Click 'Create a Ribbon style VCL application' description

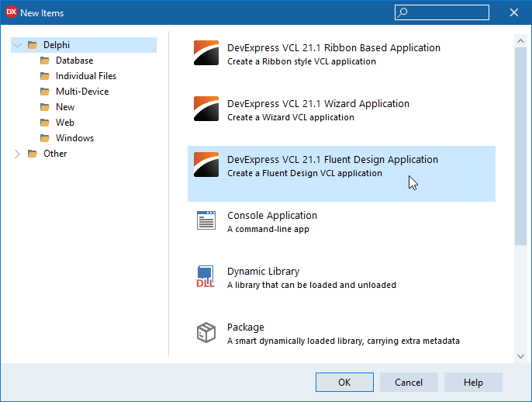click(x=301, y=61)
